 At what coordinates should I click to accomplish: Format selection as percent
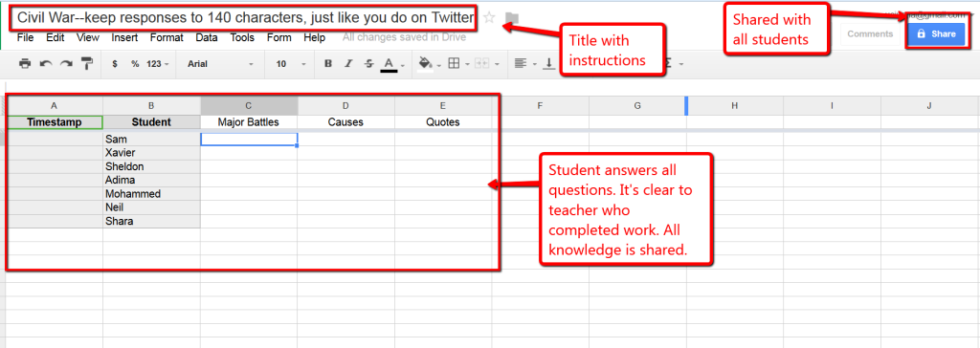pos(135,64)
